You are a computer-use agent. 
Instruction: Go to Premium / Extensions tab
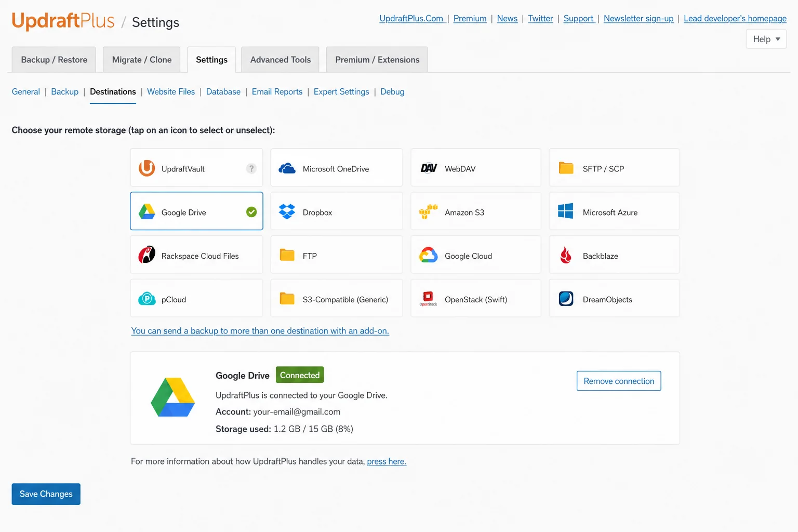[377, 60]
